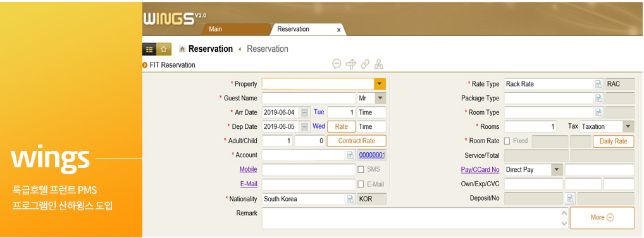Click the Room Type lookup icon
The width and height of the screenshot is (644, 238).
point(599,112)
